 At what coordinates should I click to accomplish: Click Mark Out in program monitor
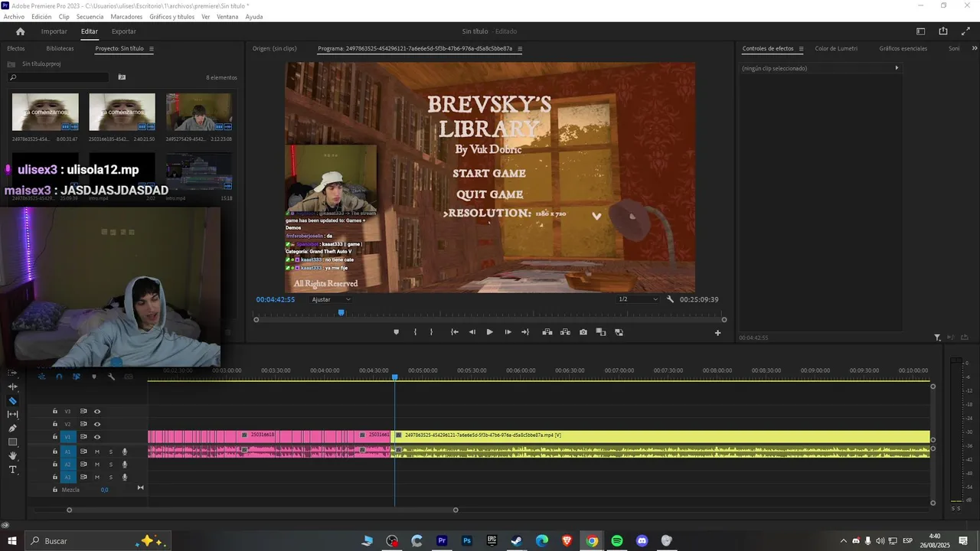click(431, 332)
